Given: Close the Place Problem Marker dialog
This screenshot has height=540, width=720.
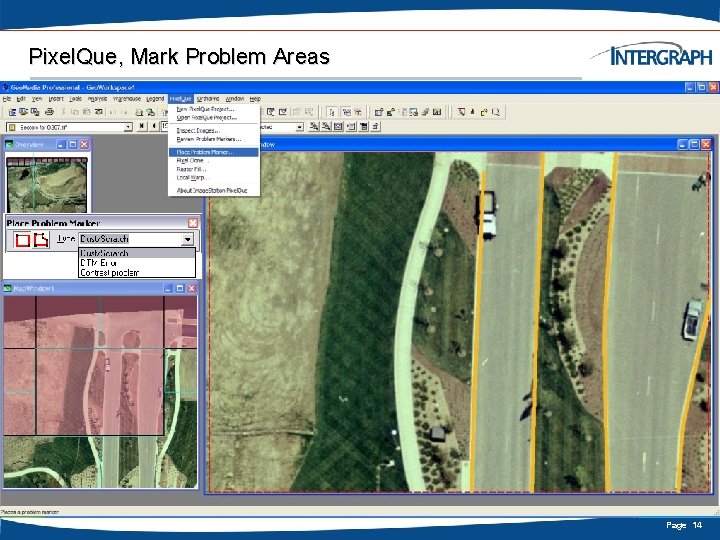Looking at the screenshot, I should pos(193,223).
